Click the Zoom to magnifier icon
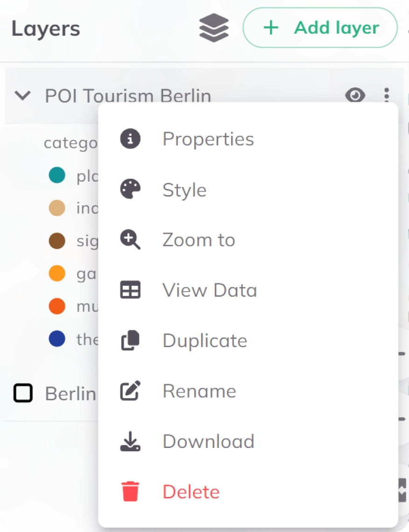409x532 pixels. [x=129, y=239]
